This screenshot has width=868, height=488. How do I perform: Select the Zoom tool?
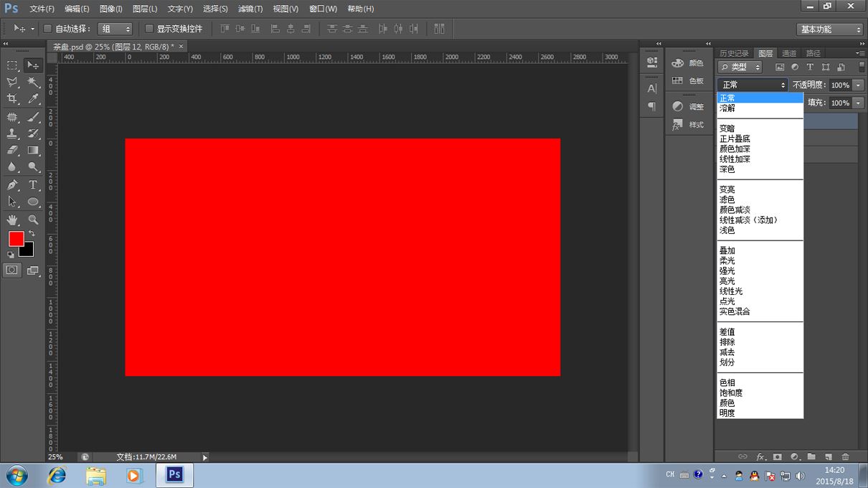coord(33,220)
